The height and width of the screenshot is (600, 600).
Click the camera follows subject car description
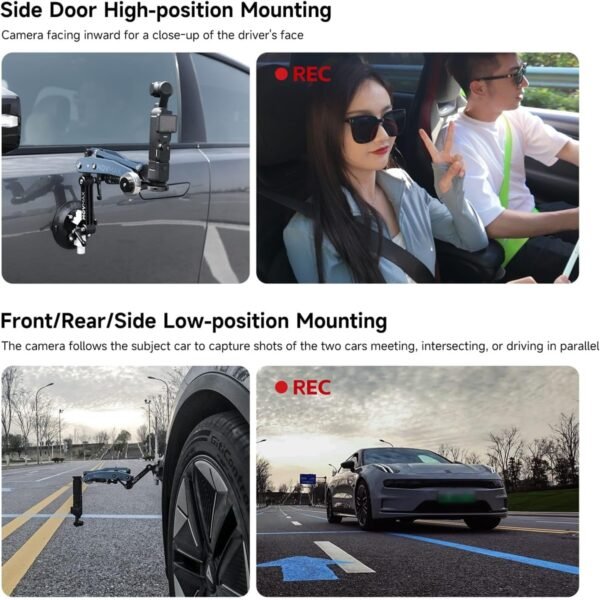[x=300, y=346]
